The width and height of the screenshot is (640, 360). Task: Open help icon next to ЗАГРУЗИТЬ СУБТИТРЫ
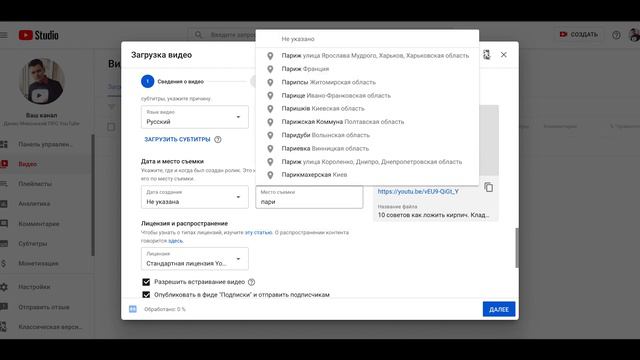pyautogui.click(x=218, y=140)
